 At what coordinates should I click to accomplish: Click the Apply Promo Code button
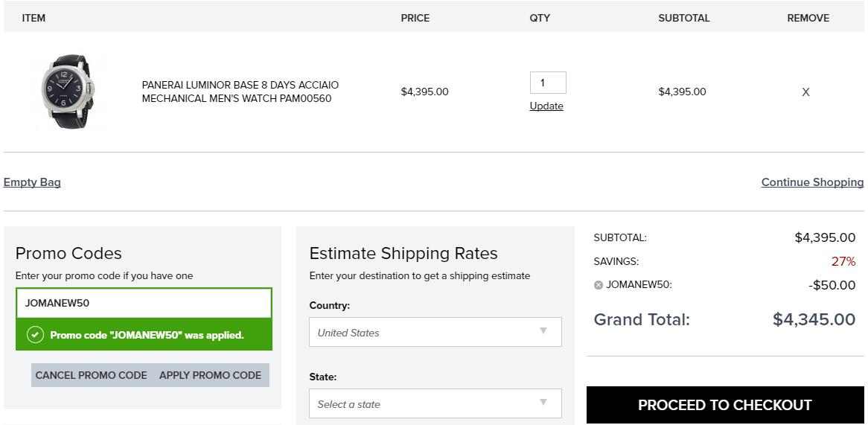211,375
